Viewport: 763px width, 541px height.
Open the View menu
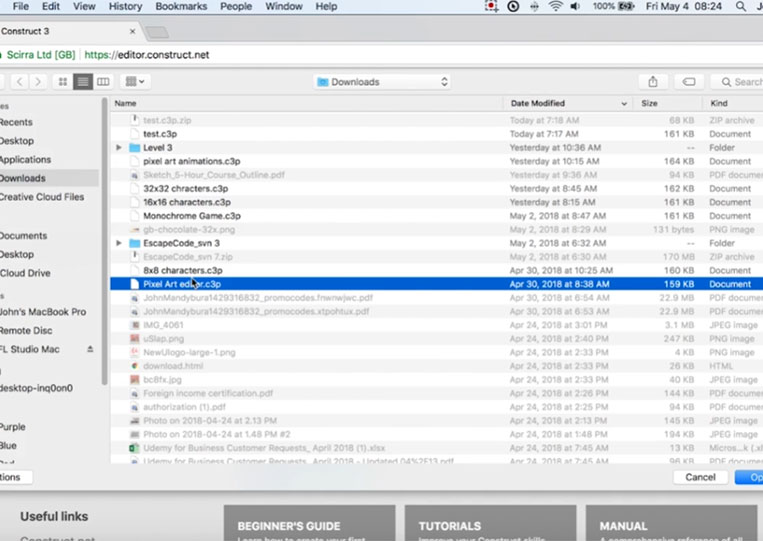[84, 6]
